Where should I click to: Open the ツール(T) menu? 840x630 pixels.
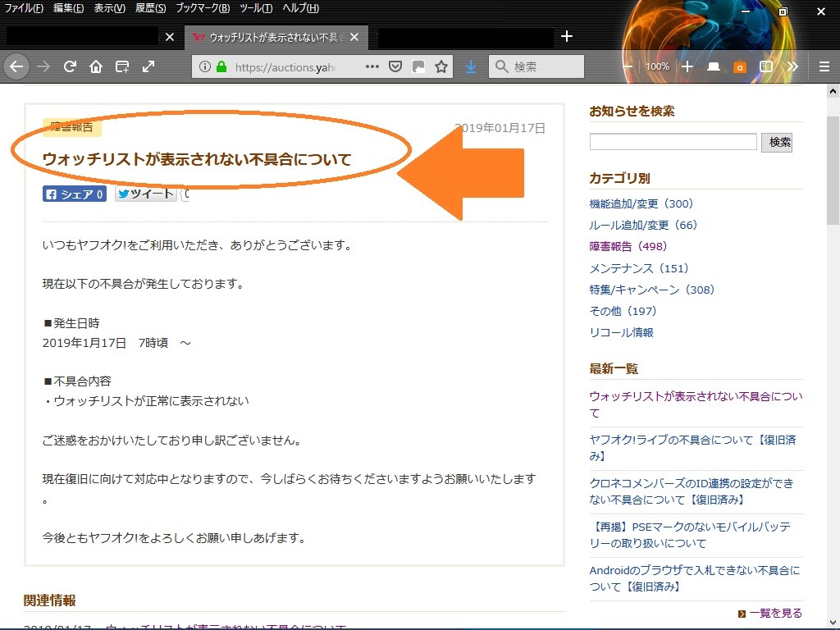pyautogui.click(x=256, y=8)
